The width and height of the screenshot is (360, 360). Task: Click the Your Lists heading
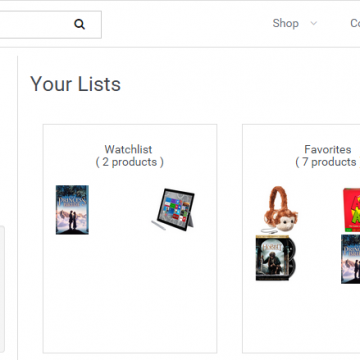(x=75, y=84)
